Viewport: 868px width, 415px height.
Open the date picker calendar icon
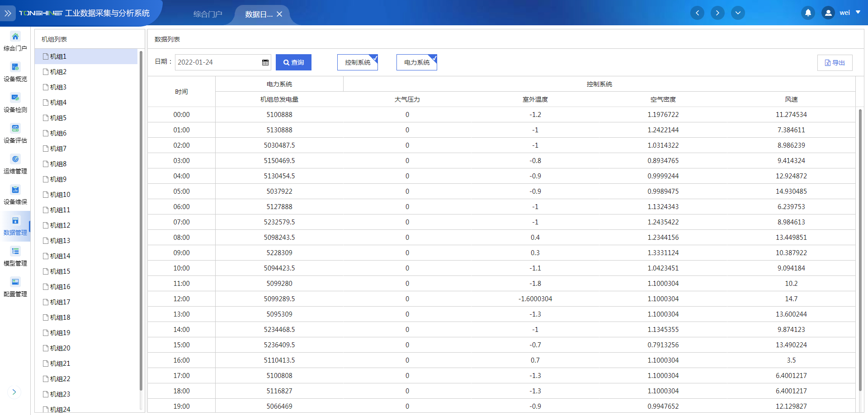point(265,62)
